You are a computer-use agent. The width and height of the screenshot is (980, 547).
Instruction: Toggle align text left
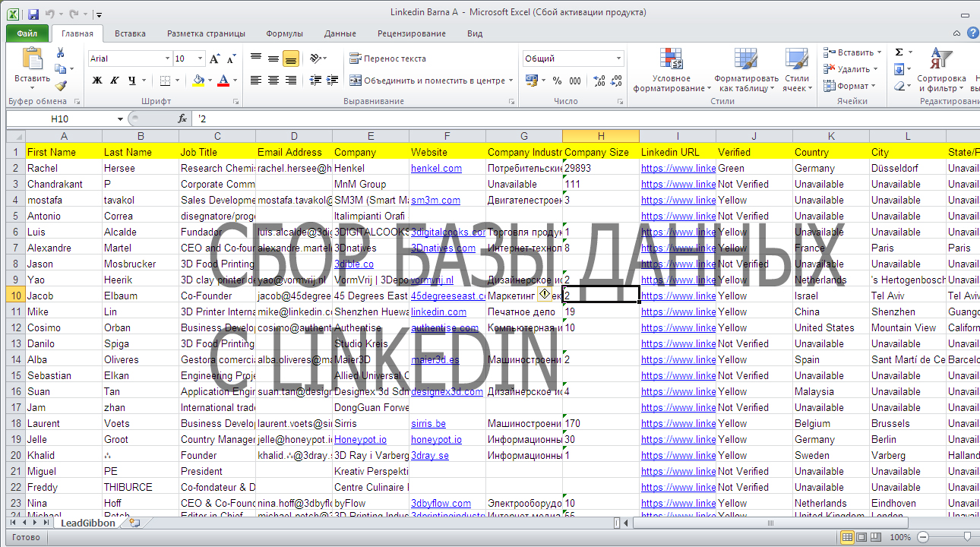(x=256, y=80)
